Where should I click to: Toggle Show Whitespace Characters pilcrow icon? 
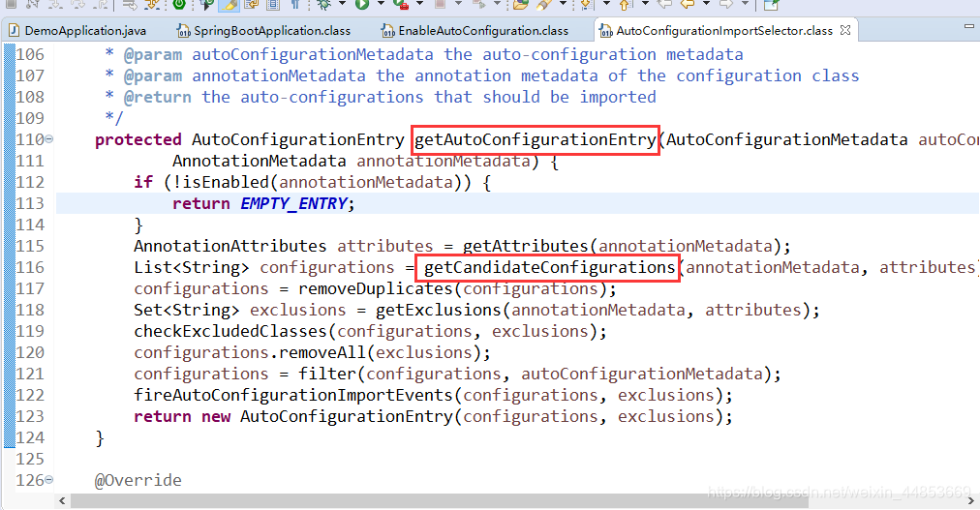[295, 5]
